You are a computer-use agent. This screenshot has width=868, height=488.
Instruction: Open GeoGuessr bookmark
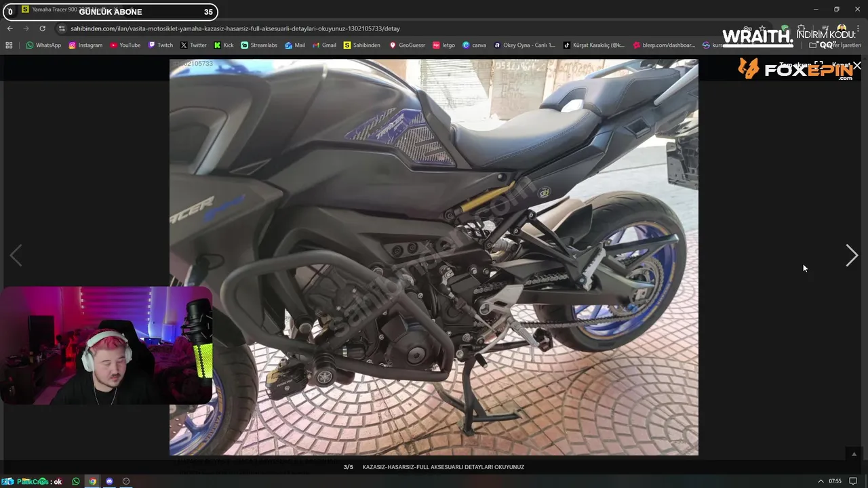pyautogui.click(x=407, y=45)
